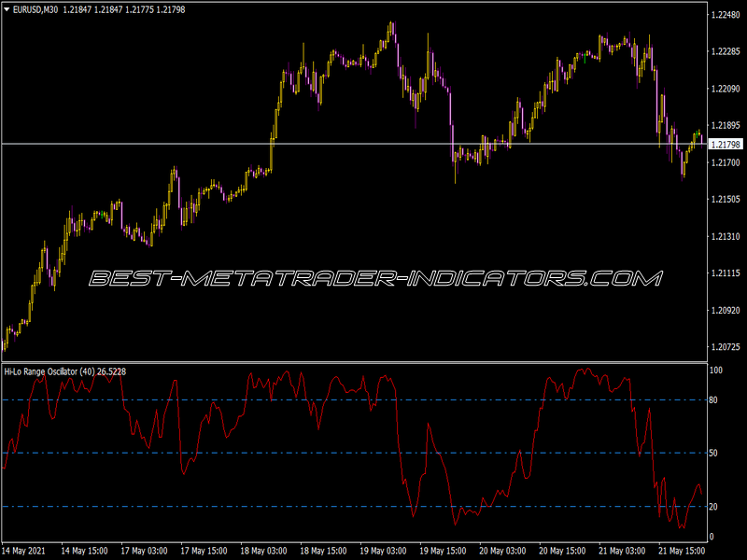Click the 21 May 15:00 time label

coord(683,551)
